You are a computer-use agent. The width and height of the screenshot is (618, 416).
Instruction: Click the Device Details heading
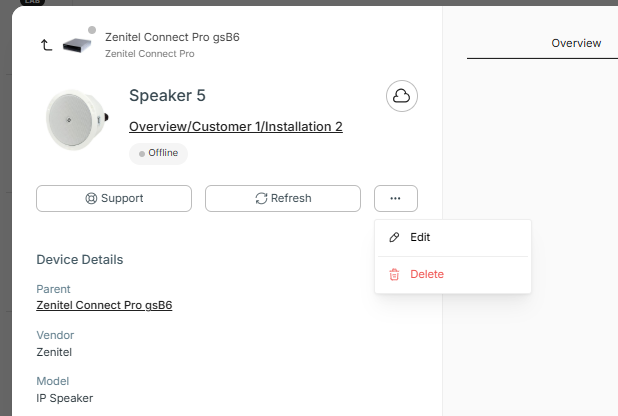(79, 259)
